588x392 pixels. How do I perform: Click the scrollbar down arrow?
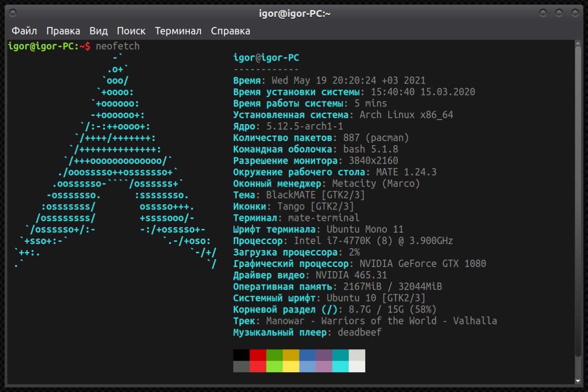click(578, 381)
